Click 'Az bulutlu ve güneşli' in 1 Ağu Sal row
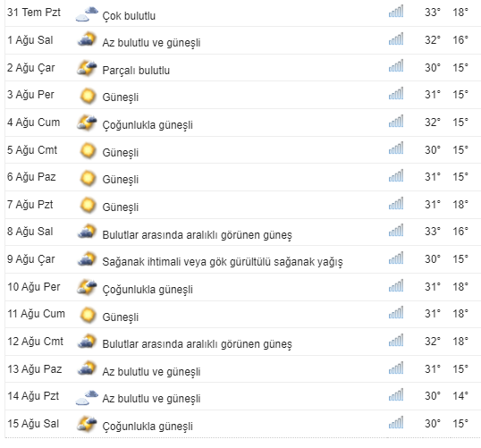This screenshot has width=481, height=448. pyautogui.click(x=151, y=43)
